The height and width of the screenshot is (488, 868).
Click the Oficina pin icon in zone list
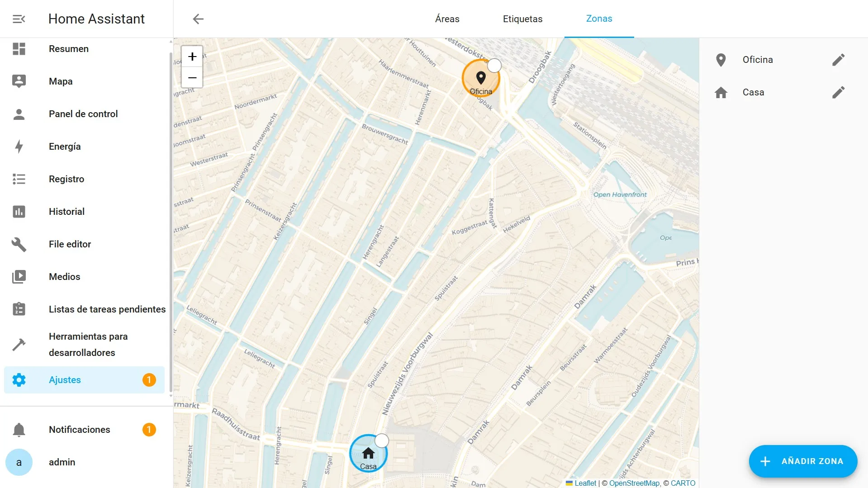tap(721, 60)
